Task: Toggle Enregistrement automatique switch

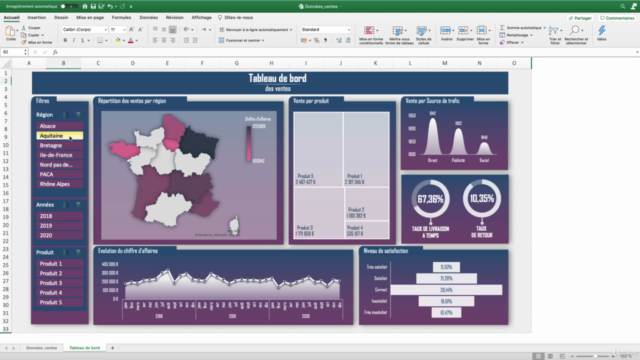Action: tap(69, 7)
